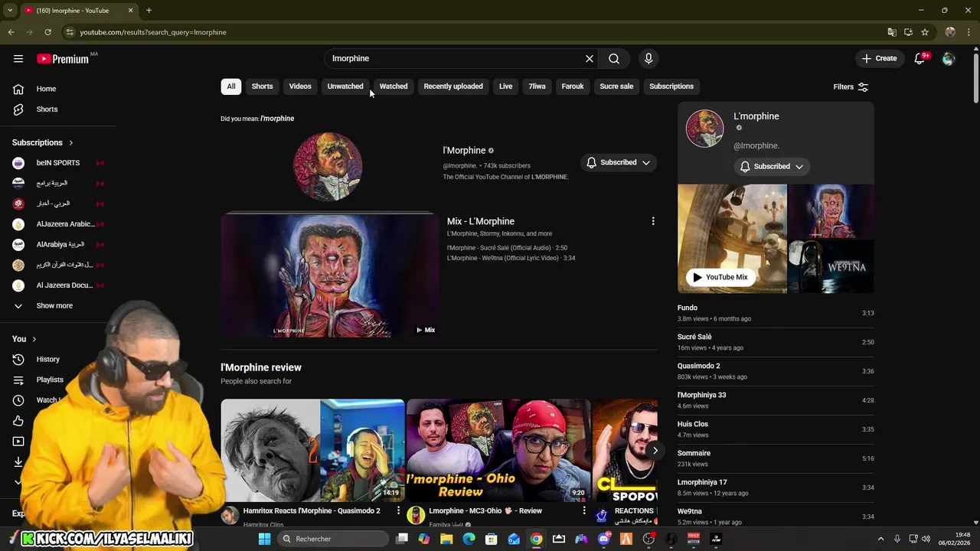
Task: Open Microsoft Edge from the taskbar
Action: [469, 539]
